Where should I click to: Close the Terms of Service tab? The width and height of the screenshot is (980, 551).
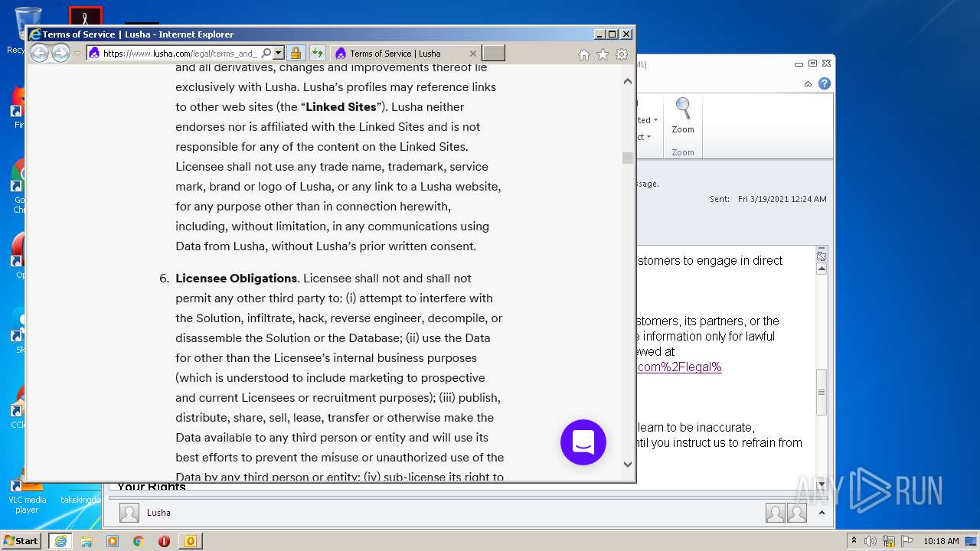pos(473,54)
